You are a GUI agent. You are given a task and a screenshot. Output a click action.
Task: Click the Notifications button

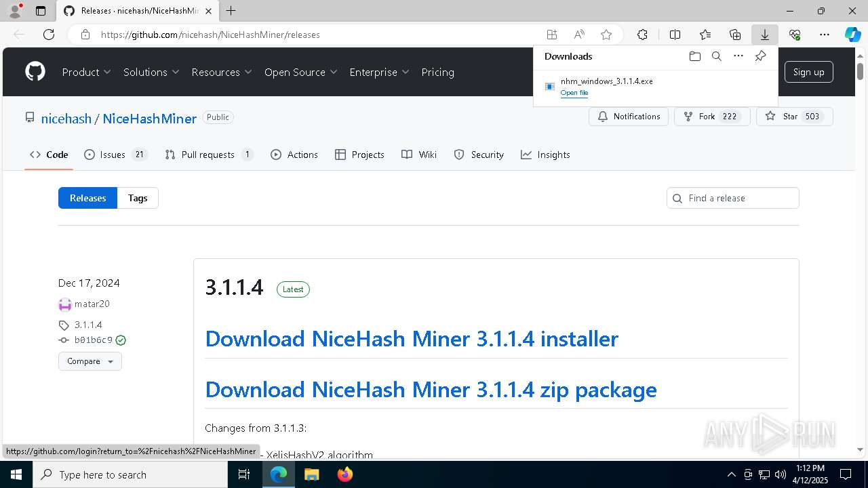[629, 117]
